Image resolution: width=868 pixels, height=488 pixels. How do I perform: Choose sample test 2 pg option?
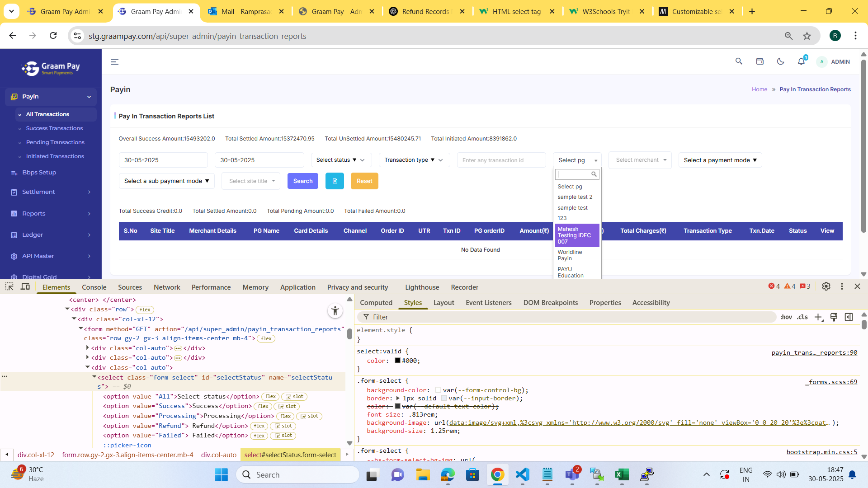[x=577, y=197]
